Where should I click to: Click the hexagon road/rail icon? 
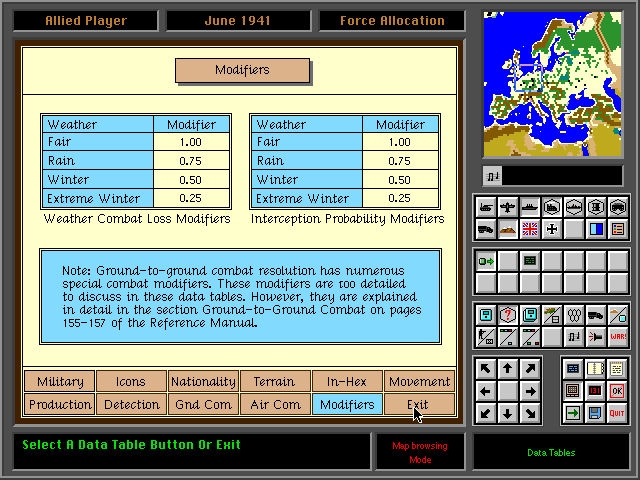(596, 207)
